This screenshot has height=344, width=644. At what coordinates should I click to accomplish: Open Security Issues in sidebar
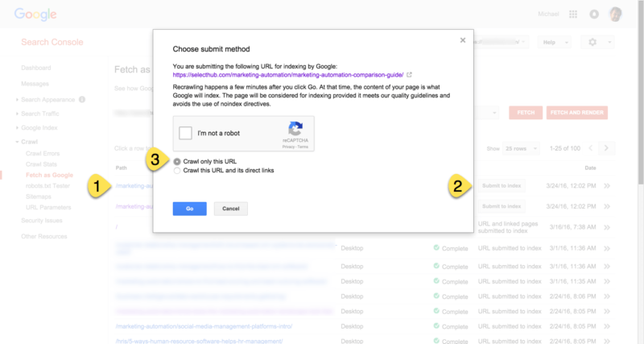point(42,221)
